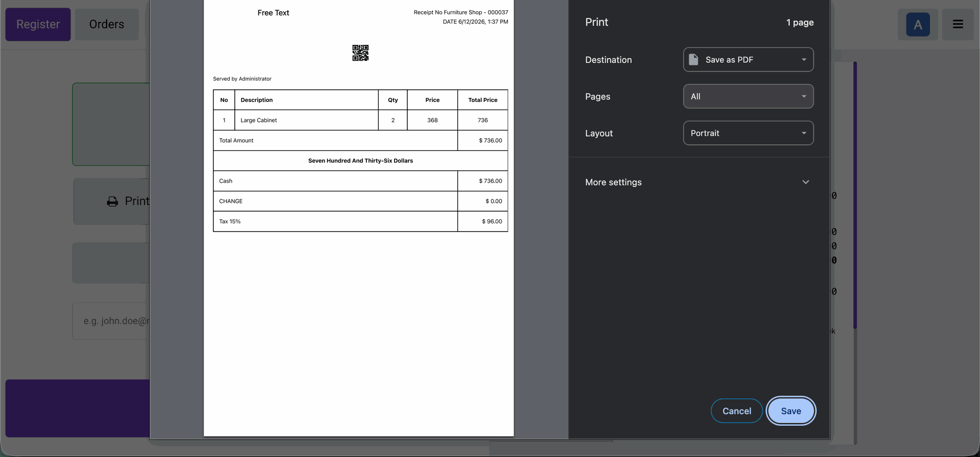Click the printer icon beside Print

pyautogui.click(x=112, y=201)
